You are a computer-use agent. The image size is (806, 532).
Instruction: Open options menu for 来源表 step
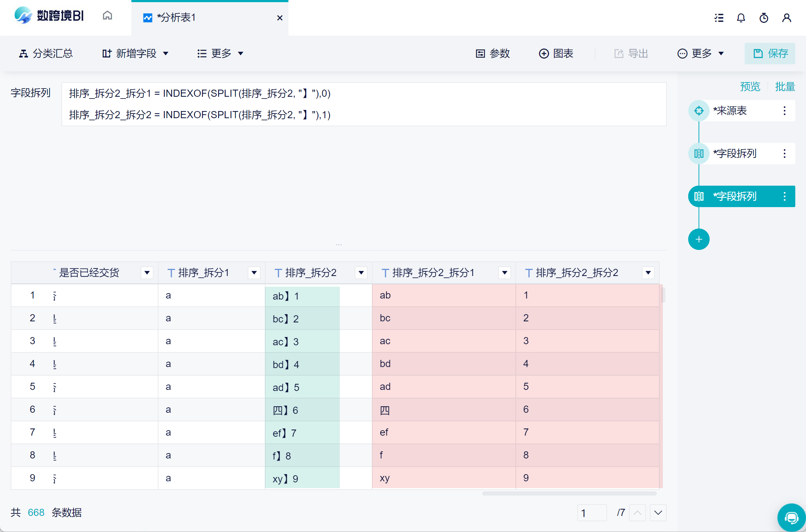pos(785,111)
